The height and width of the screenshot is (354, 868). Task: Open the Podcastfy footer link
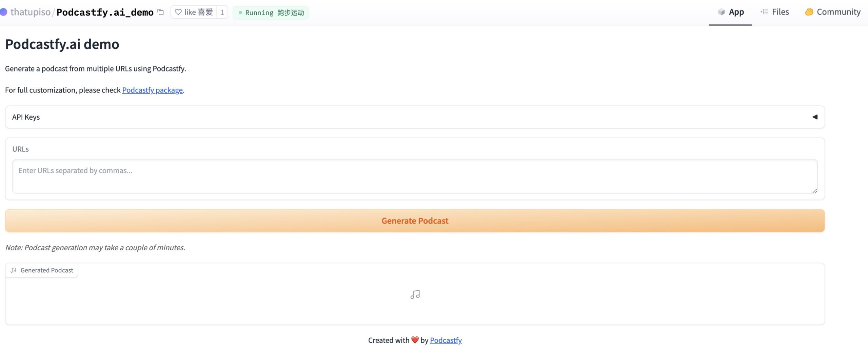[446, 340]
